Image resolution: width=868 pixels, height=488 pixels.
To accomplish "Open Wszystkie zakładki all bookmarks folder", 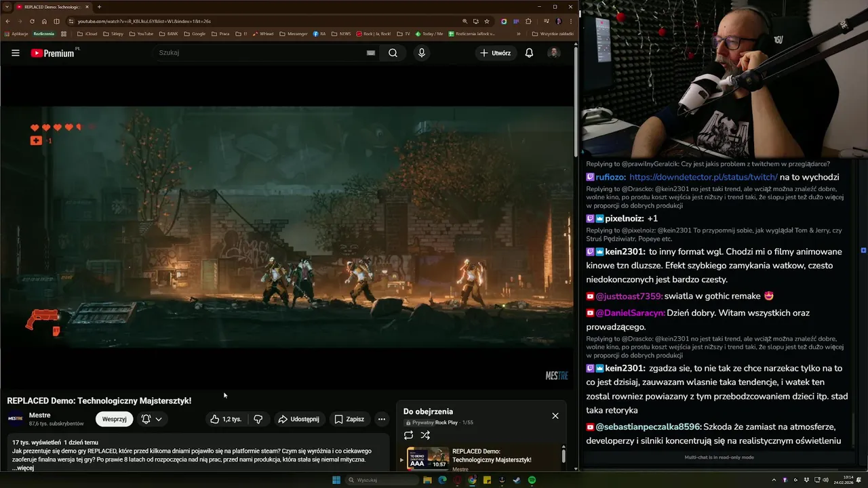I will point(553,33).
